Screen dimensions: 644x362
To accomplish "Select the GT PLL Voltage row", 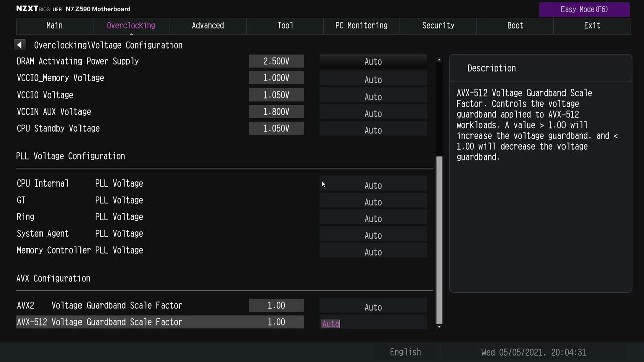I will (x=80, y=200).
